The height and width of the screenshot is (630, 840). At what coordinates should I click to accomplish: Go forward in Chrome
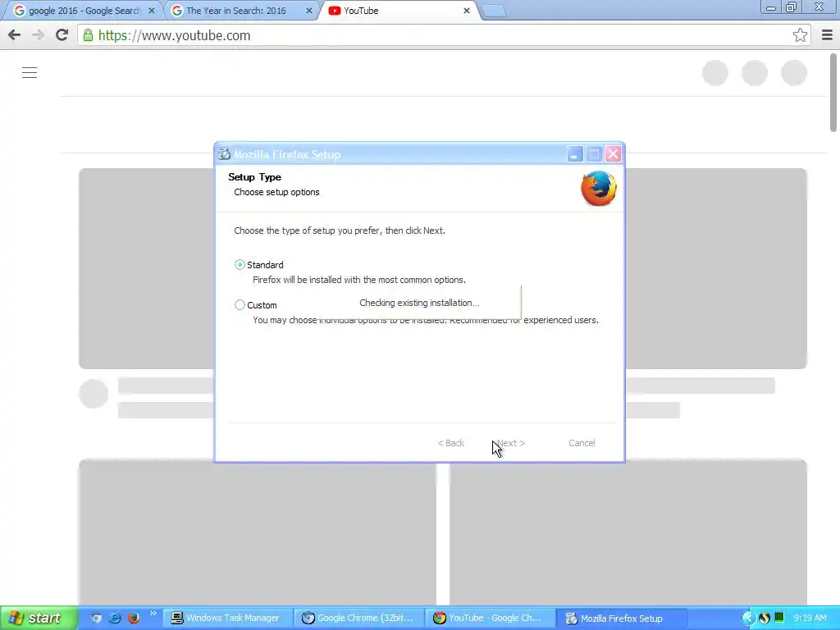38,35
